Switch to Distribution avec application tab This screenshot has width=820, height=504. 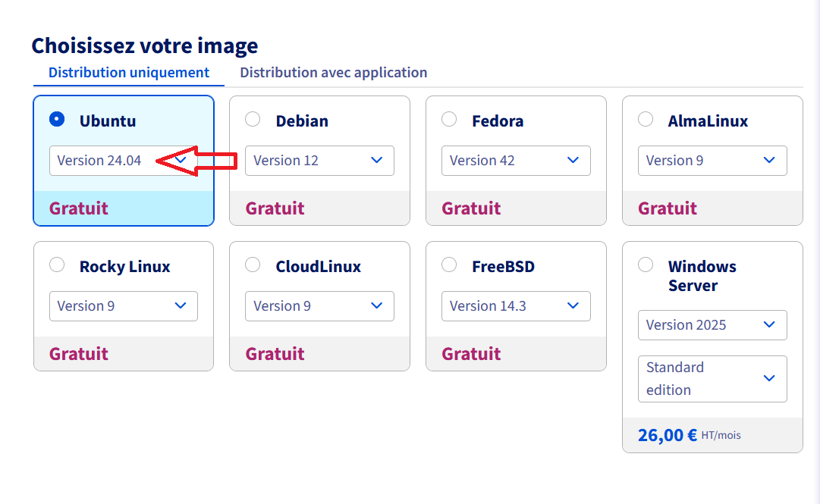(x=334, y=73)
